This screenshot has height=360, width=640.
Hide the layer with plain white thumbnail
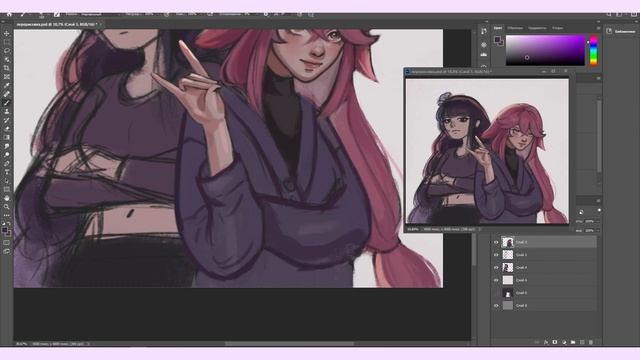[x=496, y=280]
